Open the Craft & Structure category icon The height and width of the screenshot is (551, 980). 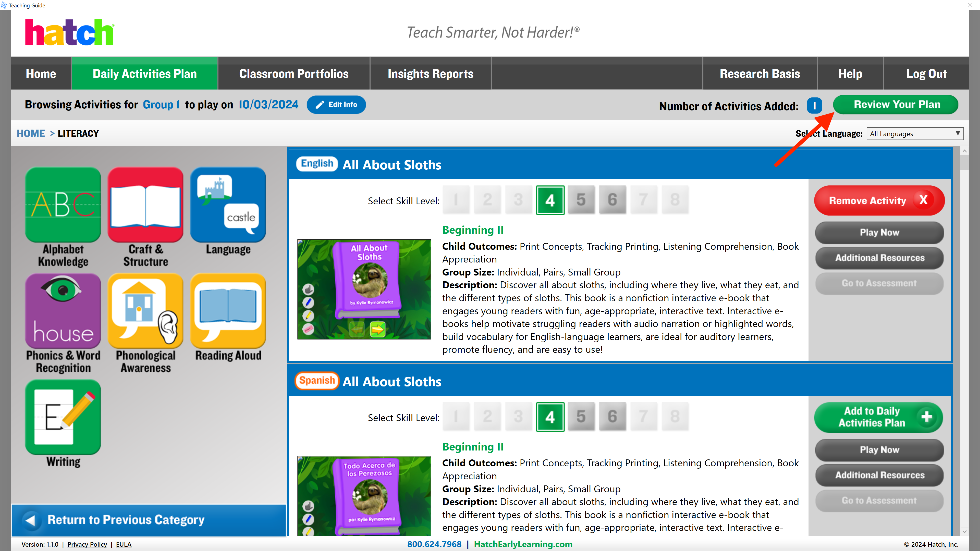point(145,205)
